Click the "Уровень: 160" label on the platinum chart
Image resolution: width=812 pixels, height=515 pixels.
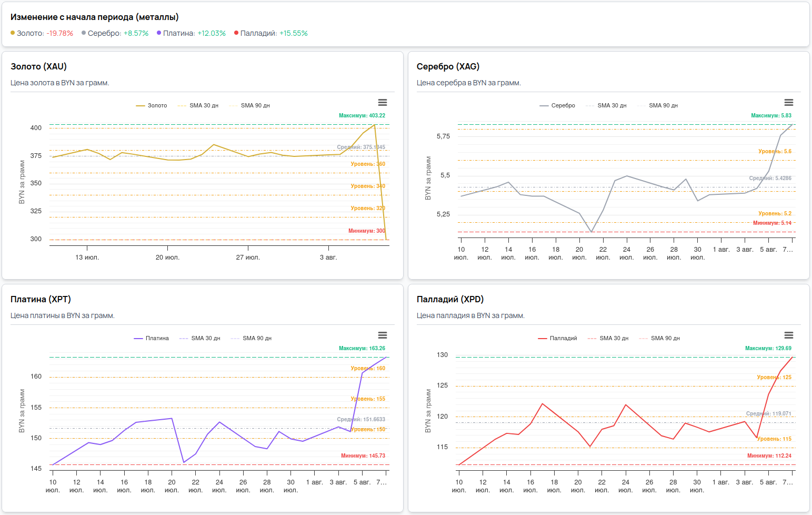click(x=368, y=368)
